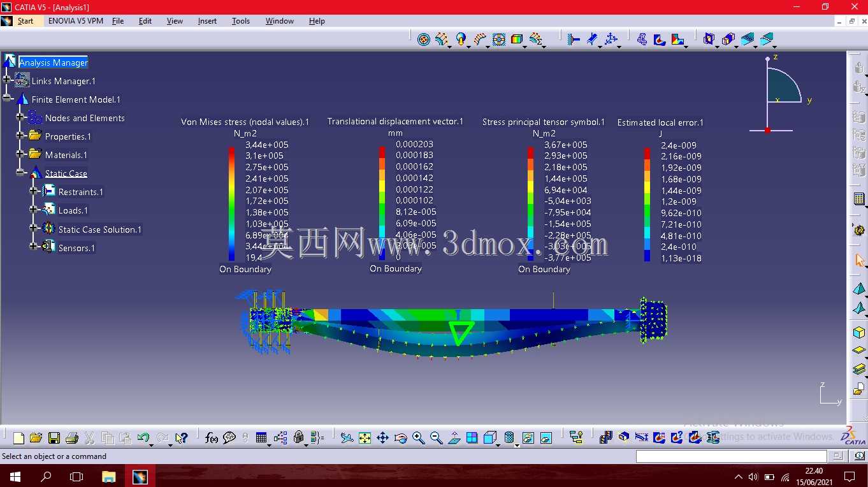Select Materials.1 in the specification tree
This screenshot has width=868, height=487.
[66, 155]
